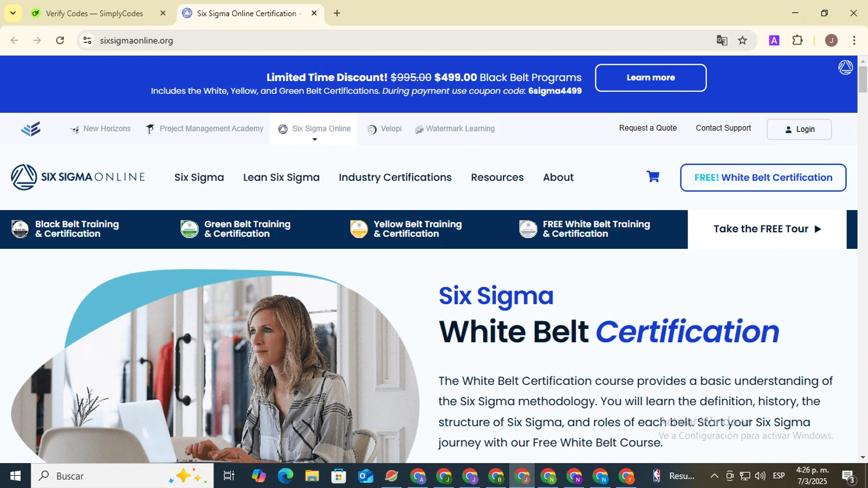This screenshot has width=868, height=488.
Task: Open Project Management Academy link
Action: (x=204, y=129)
